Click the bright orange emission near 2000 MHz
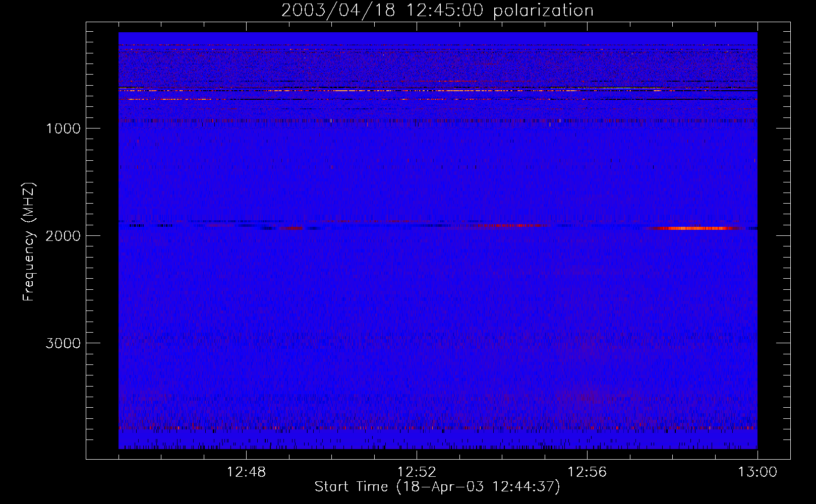 pos(695,228)
